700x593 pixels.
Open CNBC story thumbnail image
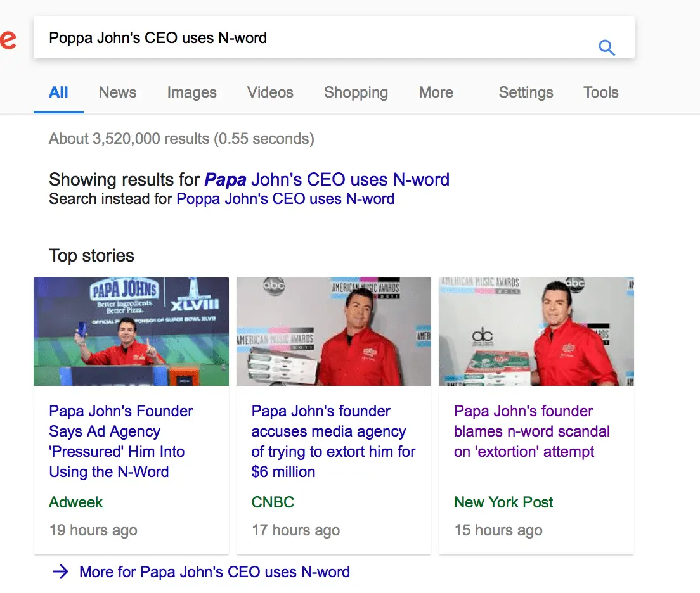[x=334, y=331]
